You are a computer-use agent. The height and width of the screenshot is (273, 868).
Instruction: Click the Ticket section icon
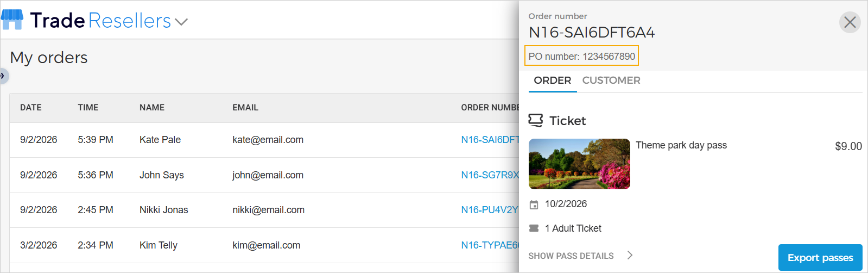coord(535,120)
